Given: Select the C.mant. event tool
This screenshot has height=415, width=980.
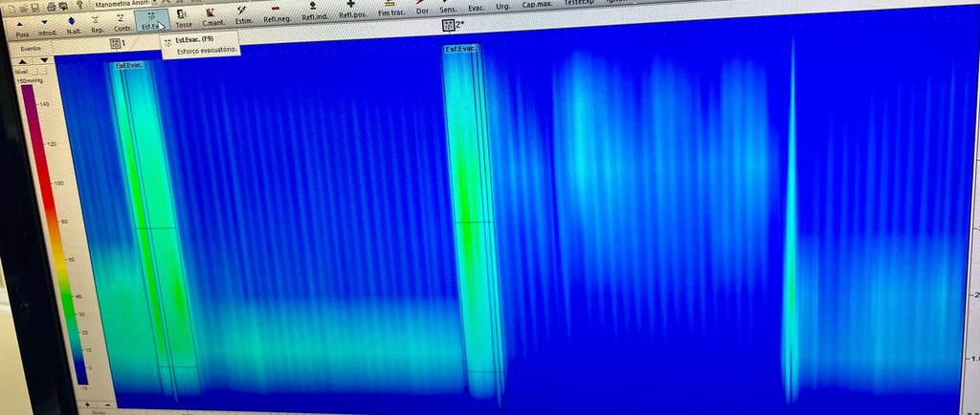Looking at the screenshot, I should (212, 17).
